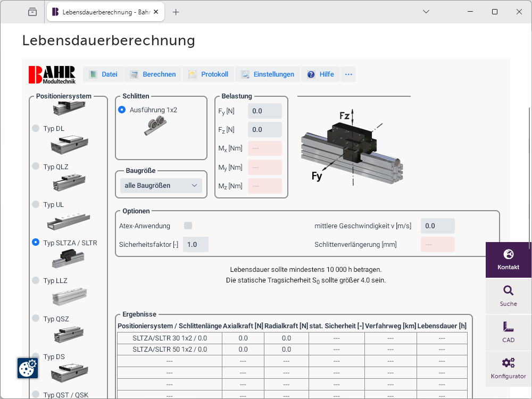The width and height of the screenshot is (532, 399).
Task: Click the BAHR Modultechnik logo
Action: 52,74
